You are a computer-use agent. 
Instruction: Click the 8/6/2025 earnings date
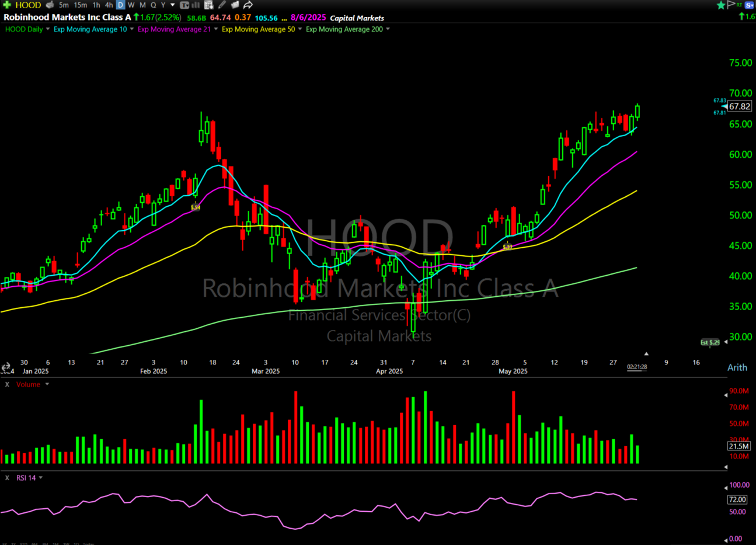[x=308, y=18]
